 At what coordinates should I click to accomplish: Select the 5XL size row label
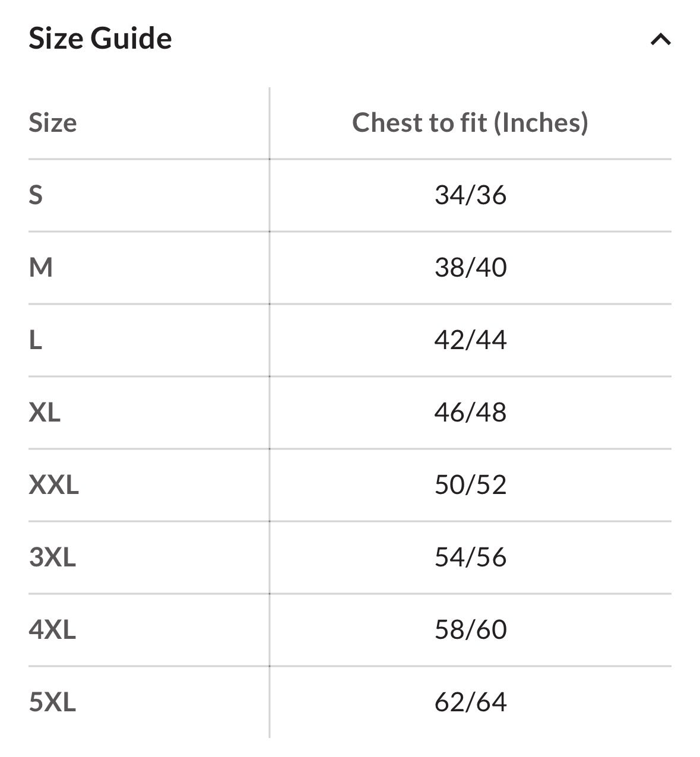pyautogui.click(x=52, y=702)
